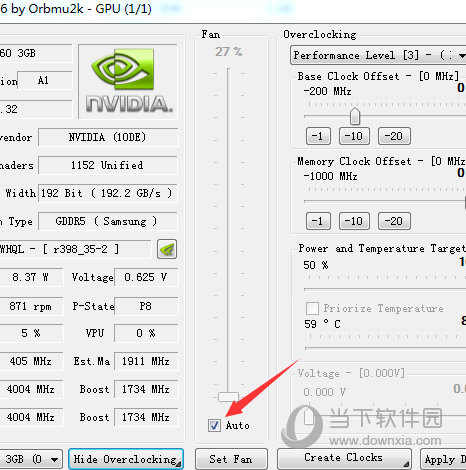Click the Create Clocks button
Screen dimensions: 466x470
pos(344,459)
